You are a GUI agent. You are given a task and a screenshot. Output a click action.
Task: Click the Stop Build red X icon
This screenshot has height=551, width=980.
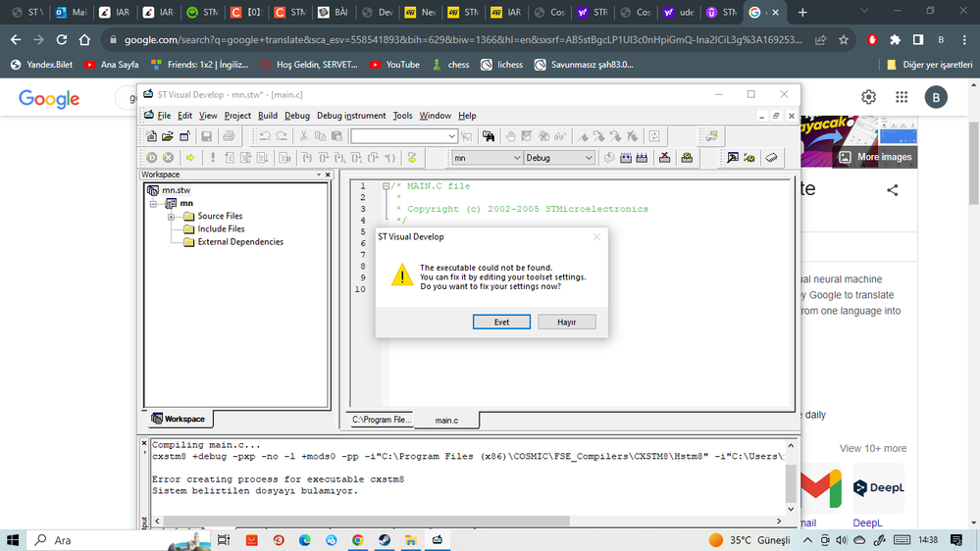coord(664,158)
